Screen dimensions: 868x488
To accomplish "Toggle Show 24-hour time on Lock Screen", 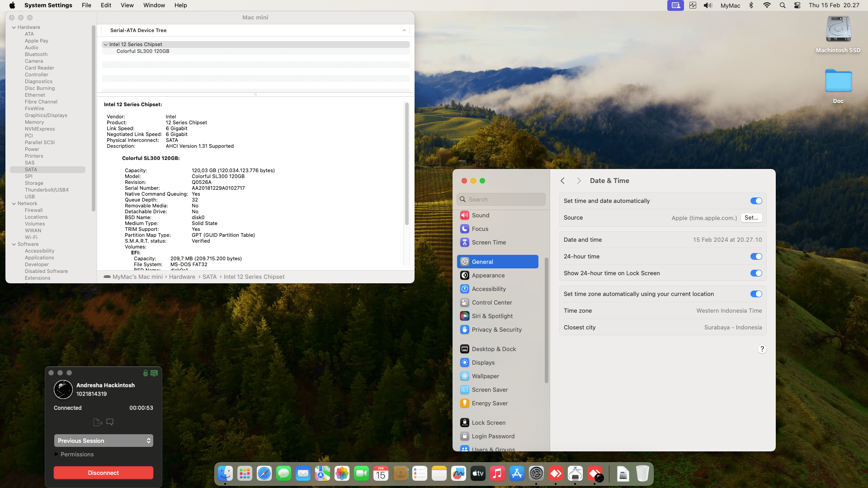I will click(756, 273).
